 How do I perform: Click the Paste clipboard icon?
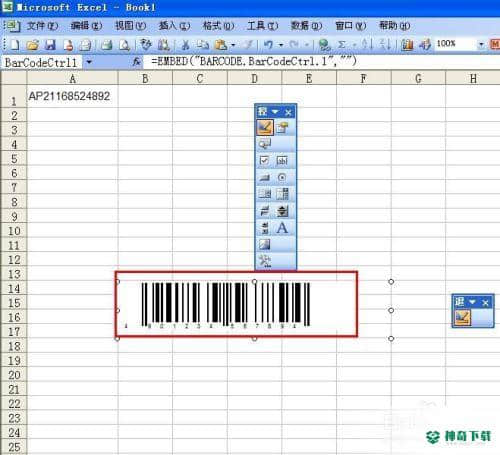point(221,44)
